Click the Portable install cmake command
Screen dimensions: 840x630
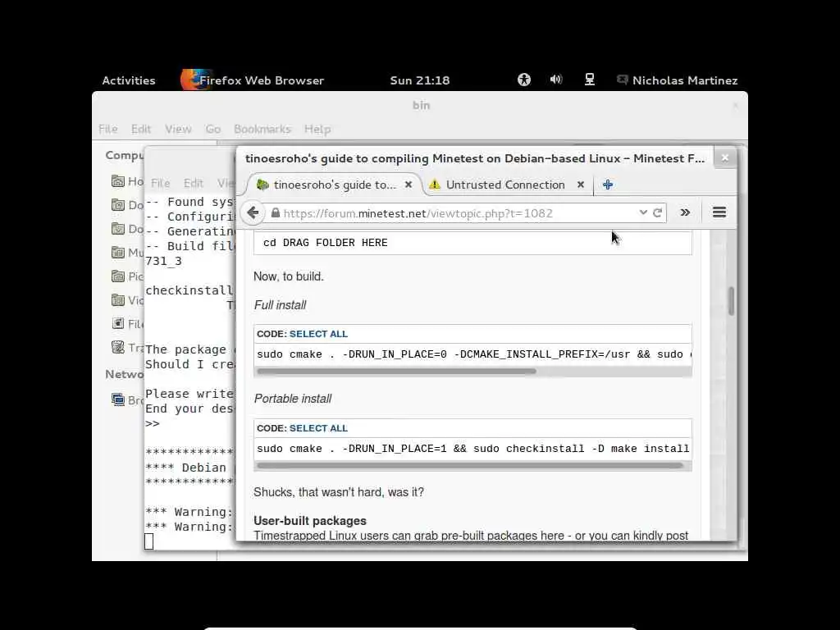pos(473,449)
